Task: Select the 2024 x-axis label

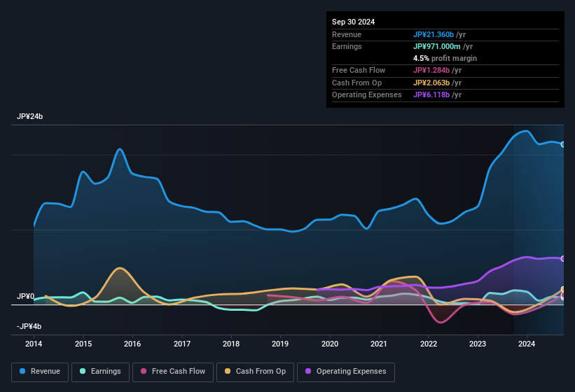Action: tap(527, 344)
